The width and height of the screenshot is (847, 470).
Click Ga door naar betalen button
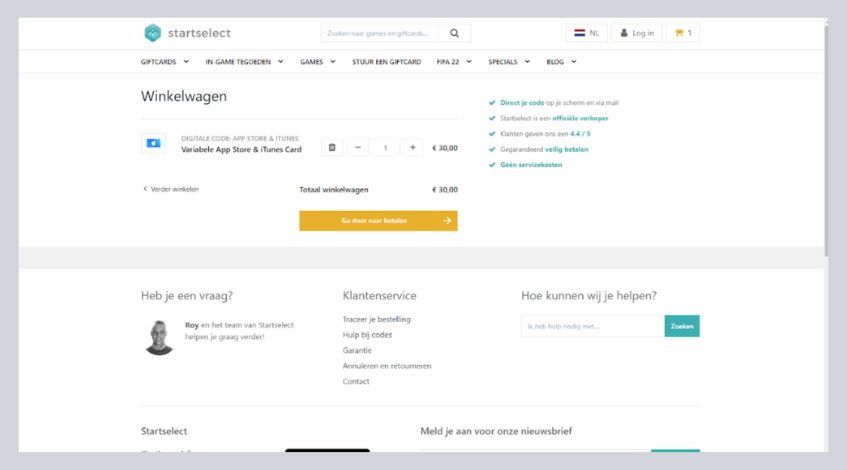coord(378,220)
